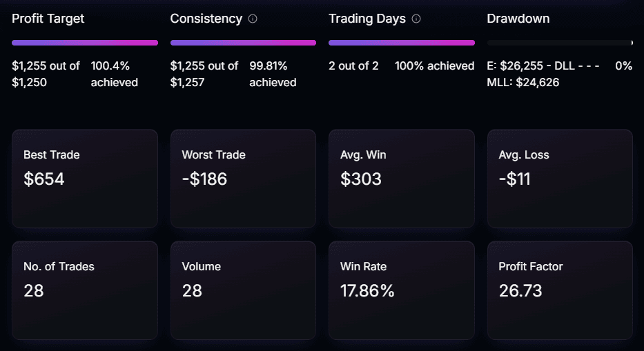
Task: Click the Consistency info icon
Action: click(x=253, y=19)
